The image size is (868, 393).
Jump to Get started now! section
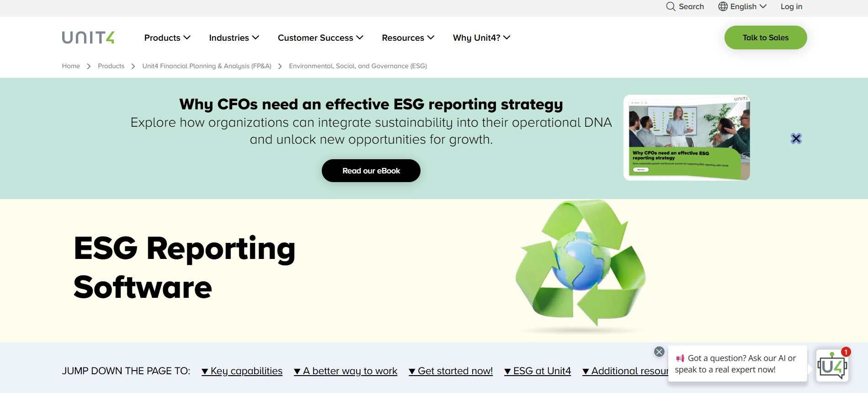coord(451,371)
